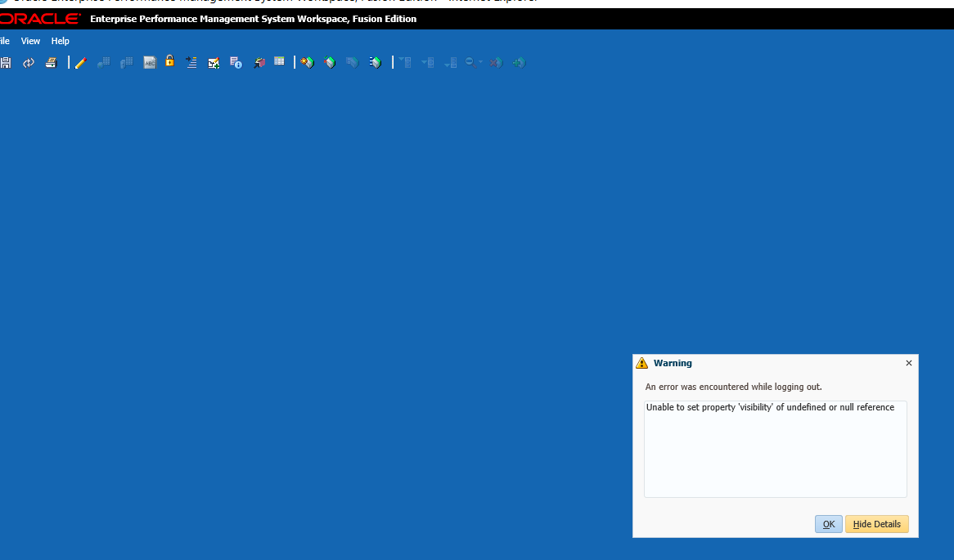This screenshot has height=560, width=954.
Task: Click the yellow pencil edit icon
Action: [x=81, y=63]
